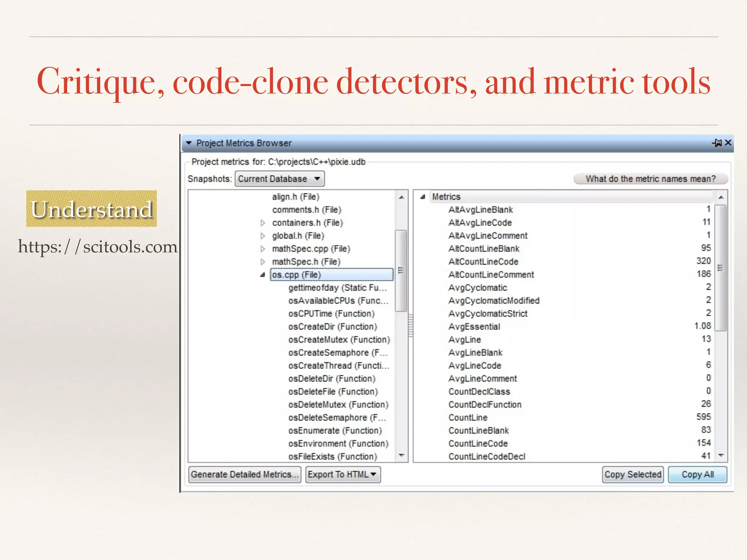Collapse the os.cpp file node
The width and height of the screenshot is (747, 560).
[263, 275]
